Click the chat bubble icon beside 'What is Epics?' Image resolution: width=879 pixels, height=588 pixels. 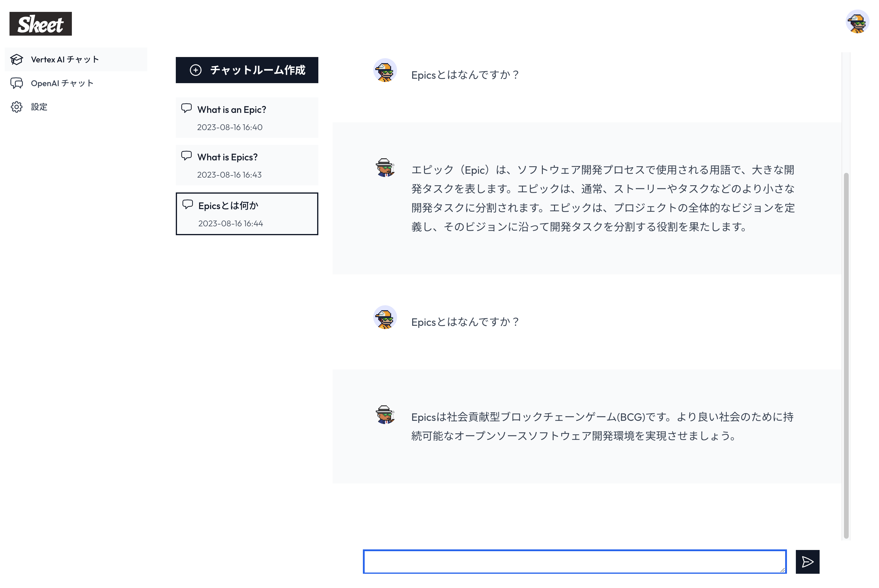point(186,156)
